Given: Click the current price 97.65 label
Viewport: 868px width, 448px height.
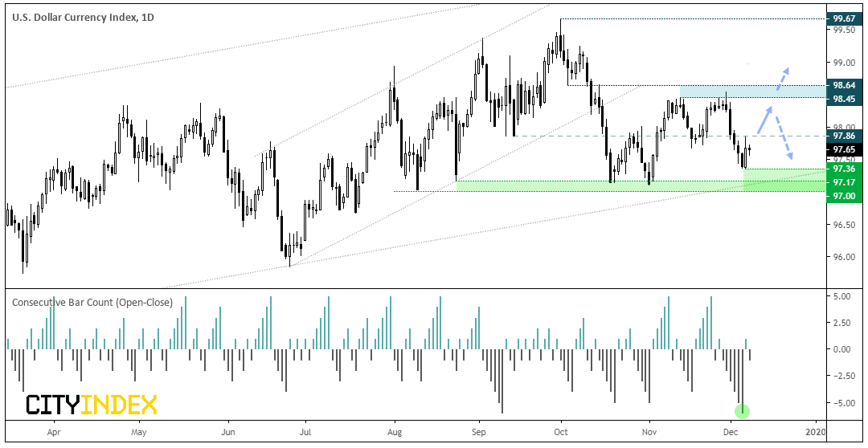Looking at the screenshot, I should [844, 149].
